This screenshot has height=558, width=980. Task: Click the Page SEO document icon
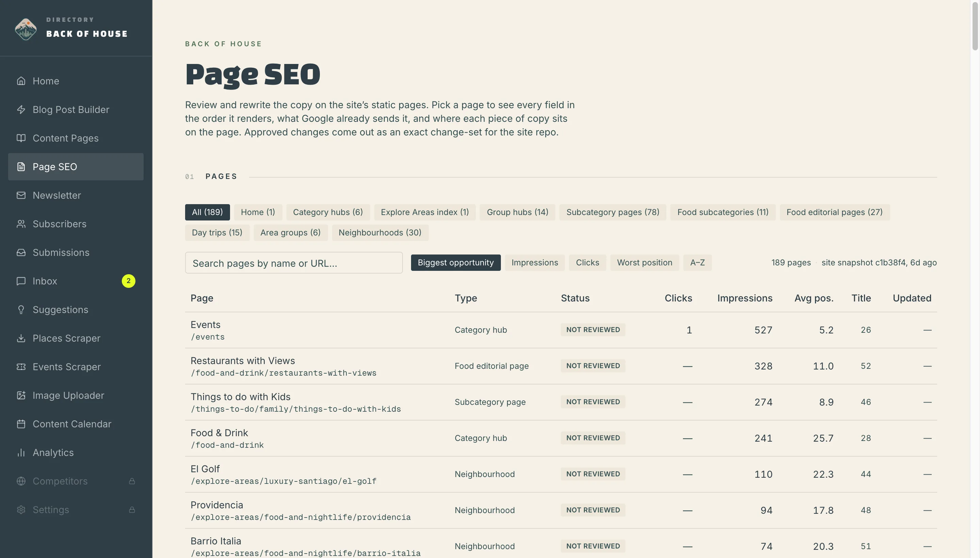[21, 167]
